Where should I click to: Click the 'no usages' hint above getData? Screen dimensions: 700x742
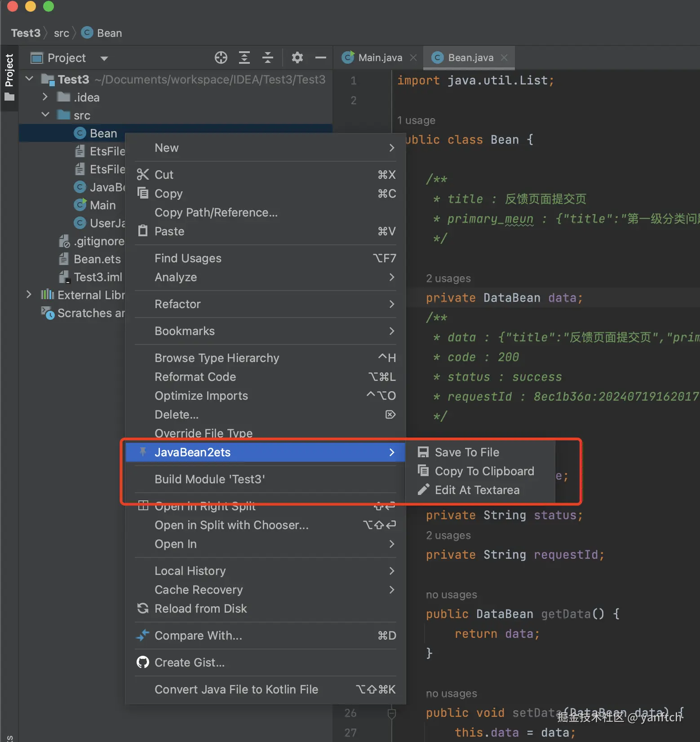[452, 595]
